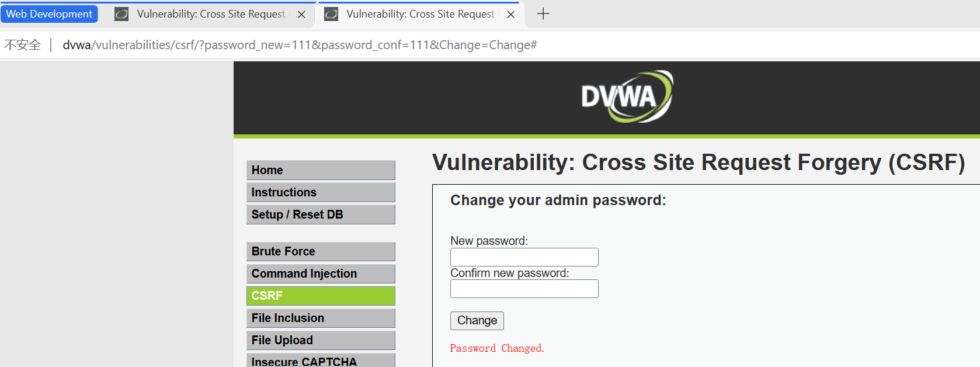The image size is (980, 367).
Task: Click favicon of first CSRF tab
Action: 121,14
